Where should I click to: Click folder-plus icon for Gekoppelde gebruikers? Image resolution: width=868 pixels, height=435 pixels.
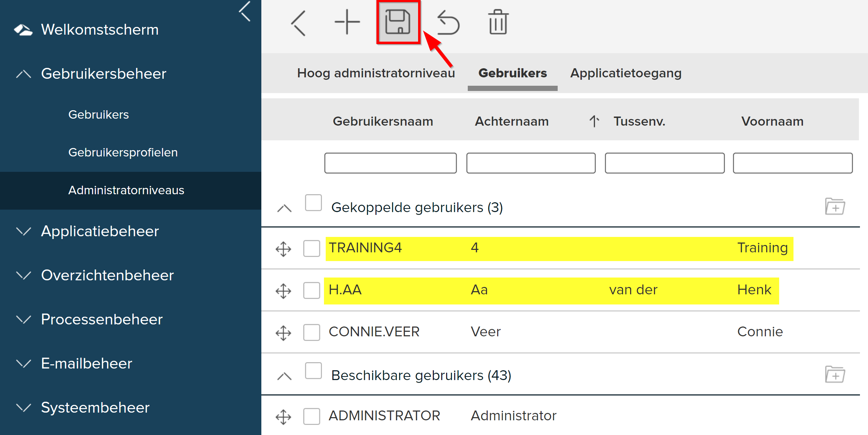pos(835,206)
